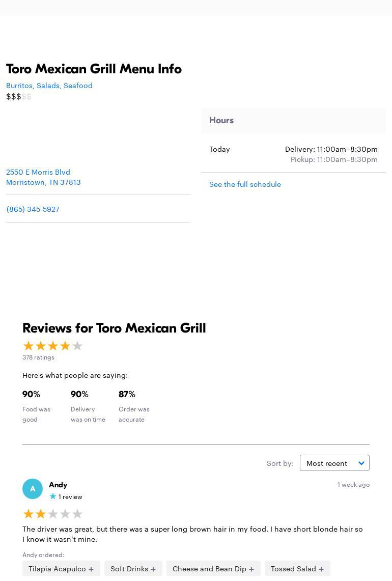392x581 pixels.
Task: Add Tilapia Acapulco using its plus icon
Action: click(91, 569)
